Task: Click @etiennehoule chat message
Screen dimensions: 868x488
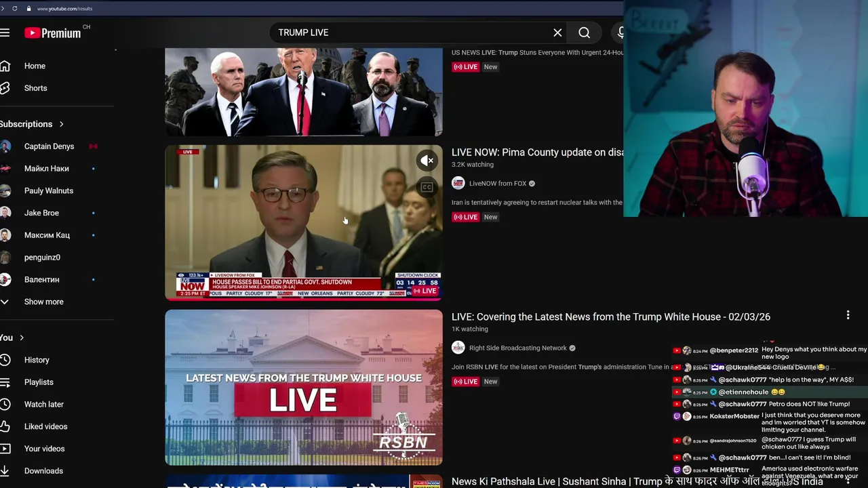Action: 770,392
